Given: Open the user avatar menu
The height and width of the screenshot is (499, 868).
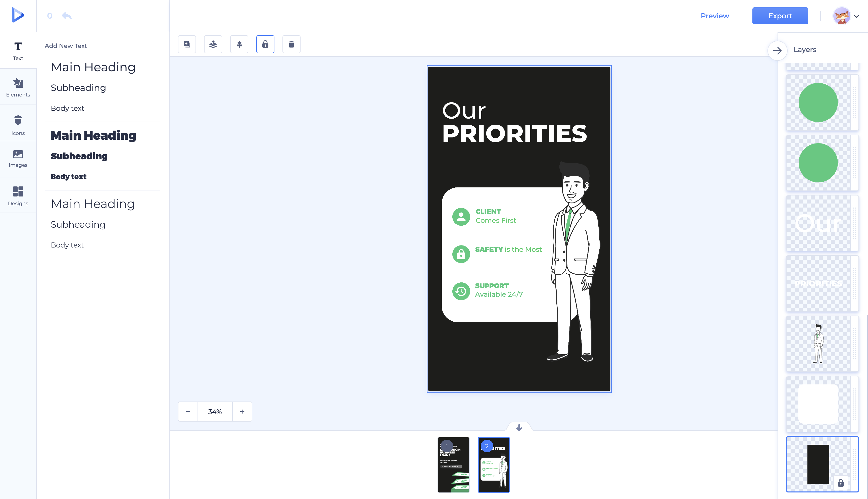Looking at the screenshot, I should coord(842,16).
